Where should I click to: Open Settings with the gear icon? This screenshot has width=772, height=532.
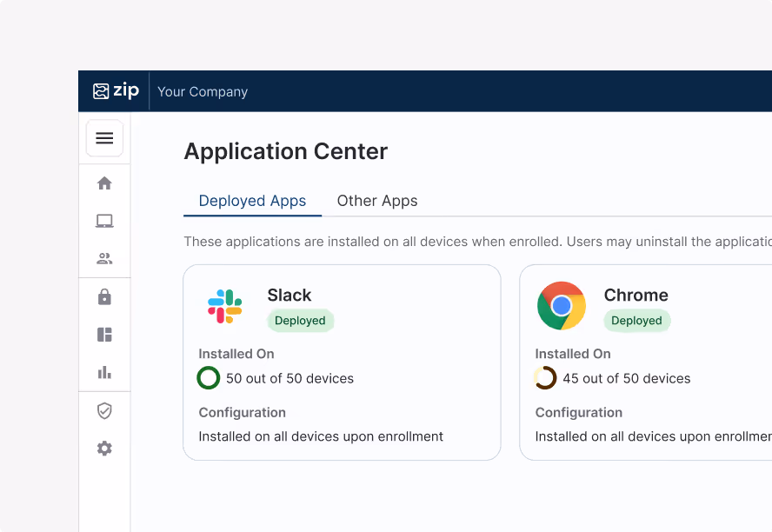coord(104,448)
